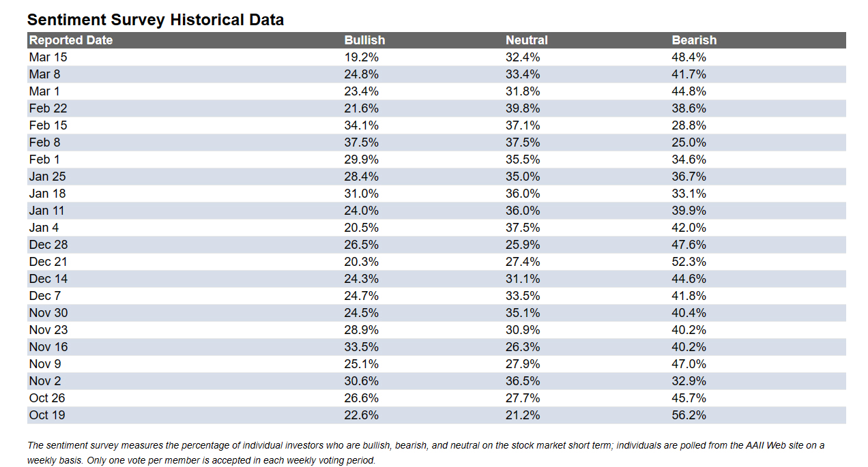Viewport: 868px width, 467px height.
Task: Click the Bullish column header
Action: (x=364, y=40)
